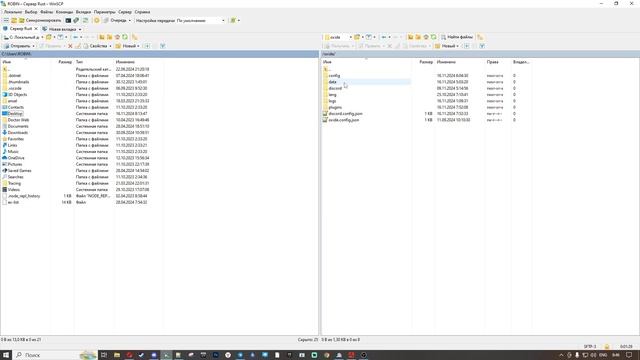The image size is (640, 360).
Task: Open Task View on taskbar
Action: pyautogui.click(x=104, y=355)
